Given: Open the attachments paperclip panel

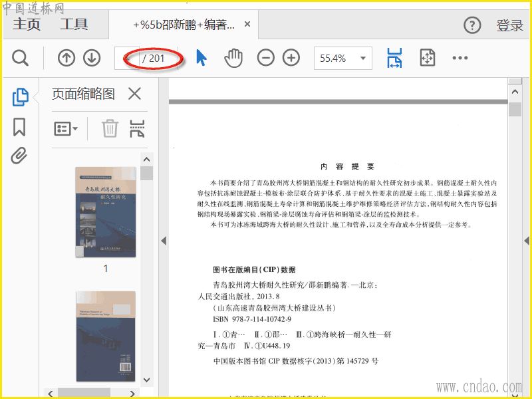Looking at the screenshot, I should (19, 156).
